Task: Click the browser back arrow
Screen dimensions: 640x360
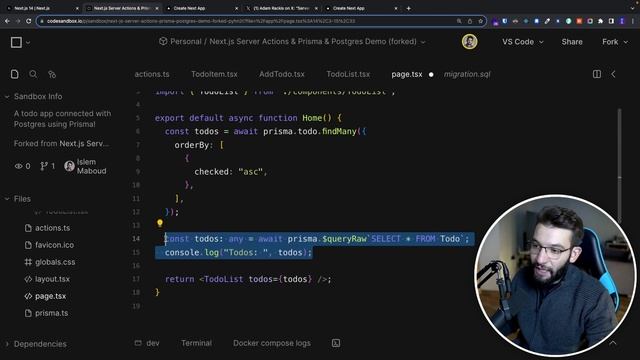Action: coord(7,21)
